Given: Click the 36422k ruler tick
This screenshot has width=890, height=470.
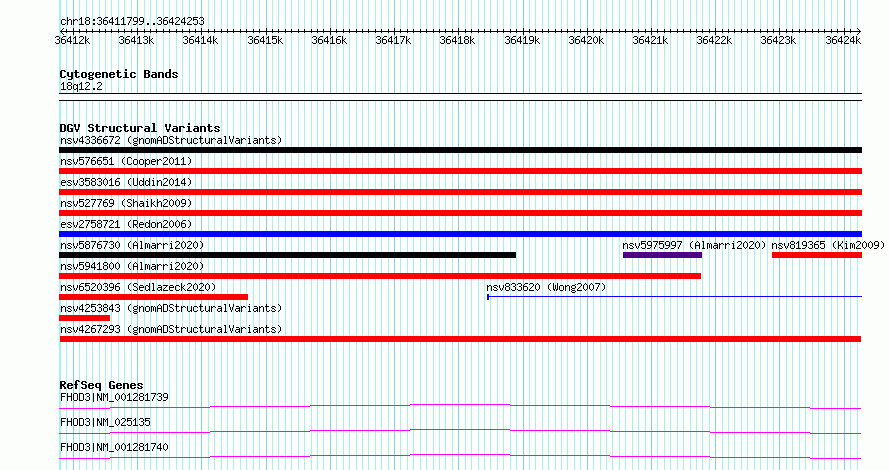Looking at the screenshot, I should click(x=715, y=40).
